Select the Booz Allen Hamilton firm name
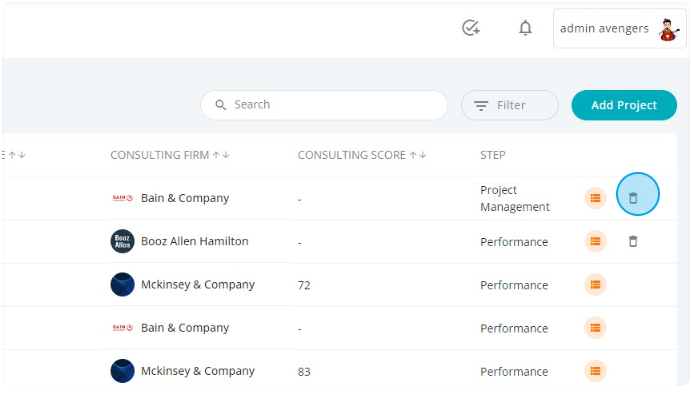Image resolution: width=691 pixels, height=401 pixels. [195, 241]
